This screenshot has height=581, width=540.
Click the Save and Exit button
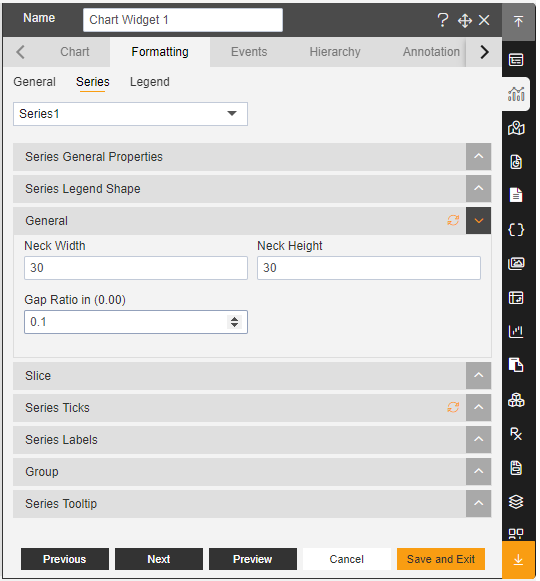coord(441,559)
